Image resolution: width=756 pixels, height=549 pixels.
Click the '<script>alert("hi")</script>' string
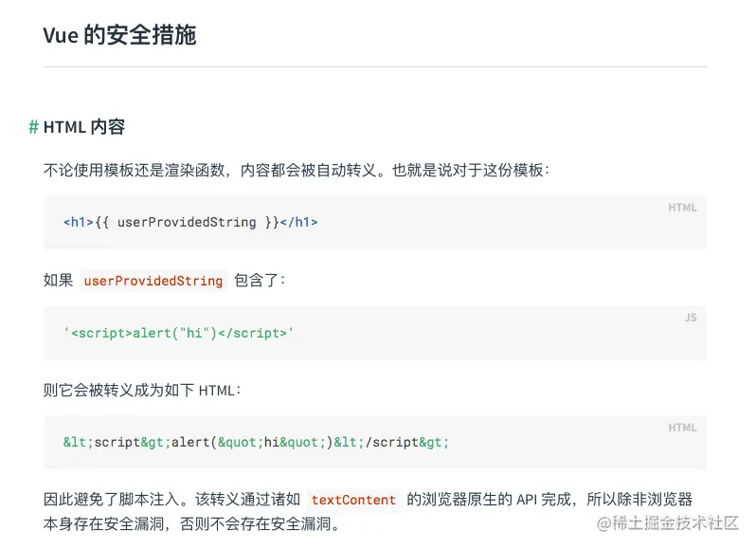179,333
